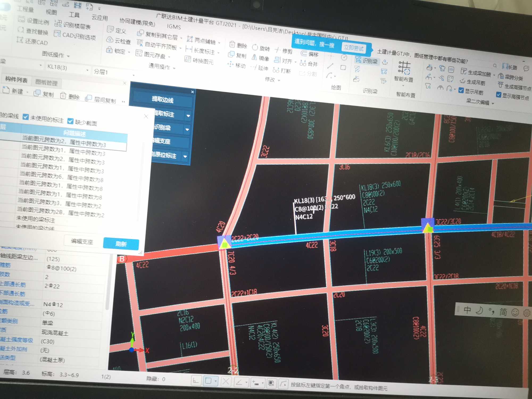Click the 智能布置 smart layout icon
The image size is (532, 399).
[404, 68]
